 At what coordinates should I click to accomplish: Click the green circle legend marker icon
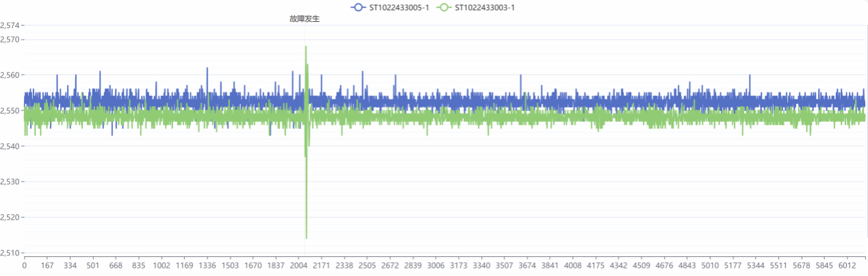point(444,8)
